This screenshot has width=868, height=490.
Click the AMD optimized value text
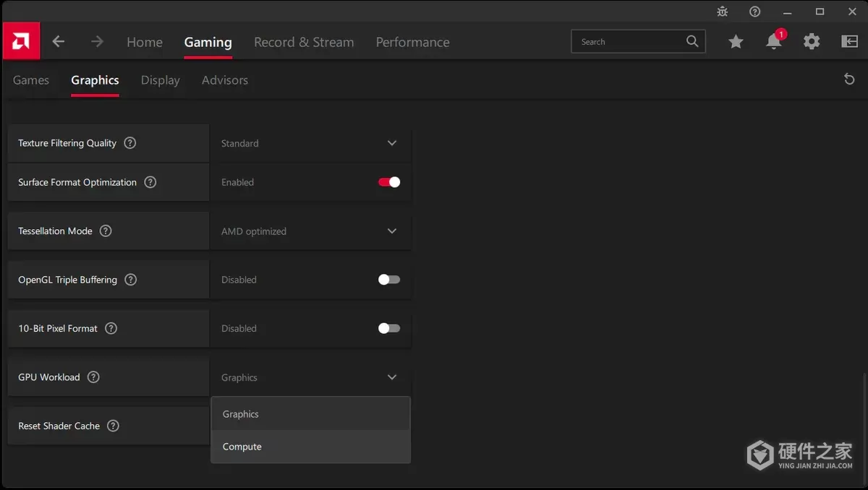pos(254,231)
